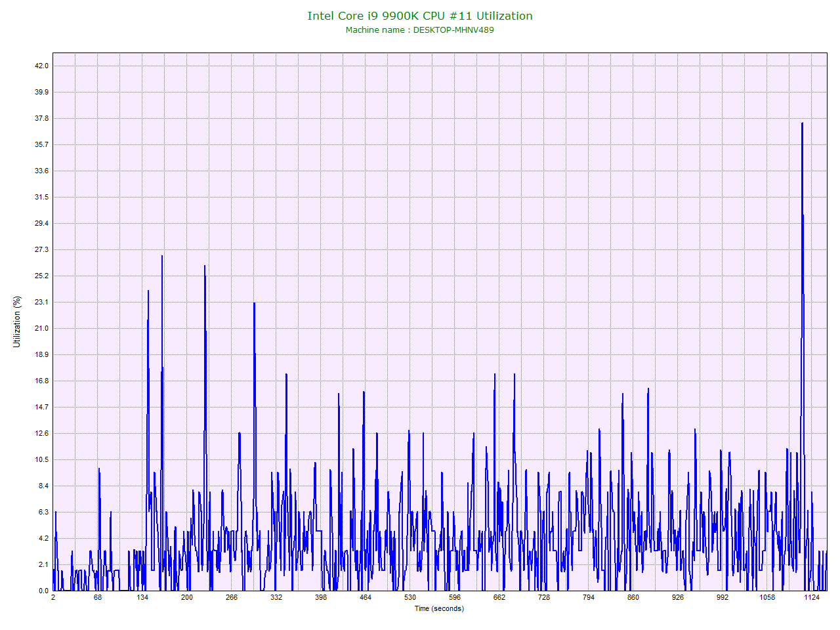Select the 33.6 utilization axis label
The image size is (840, 630).
pyautogui.click(x=42, y=171)
